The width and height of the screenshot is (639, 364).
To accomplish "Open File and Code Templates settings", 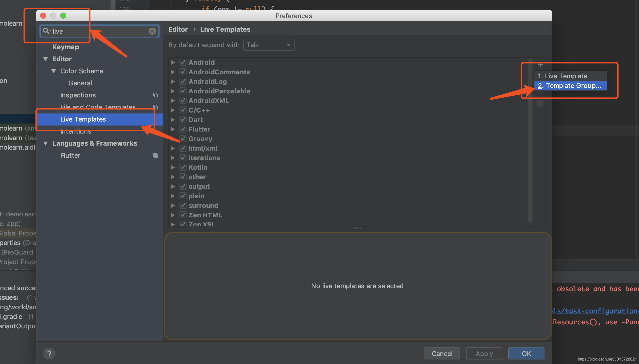I will pos(98,107).
